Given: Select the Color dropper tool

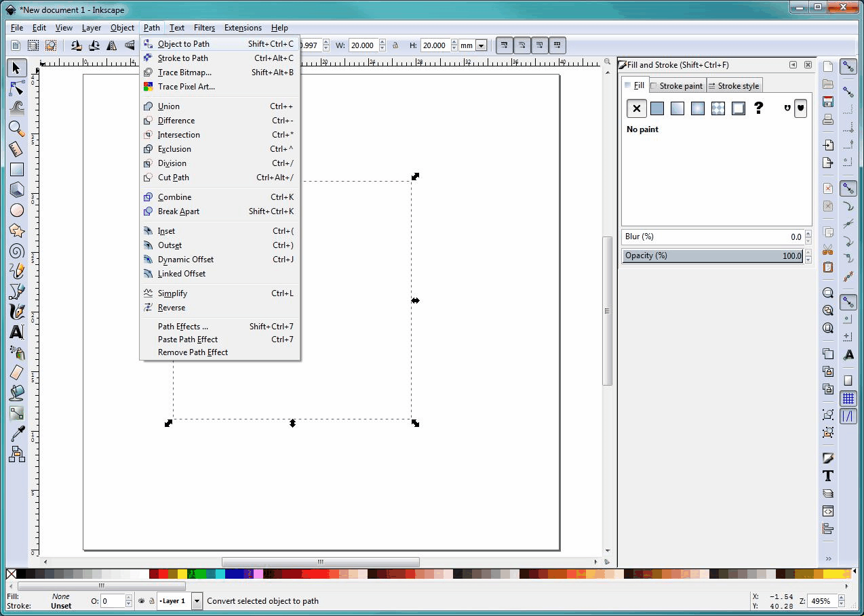Looking at the screenshot, I should pyautogui.click(x=17, y=434).
